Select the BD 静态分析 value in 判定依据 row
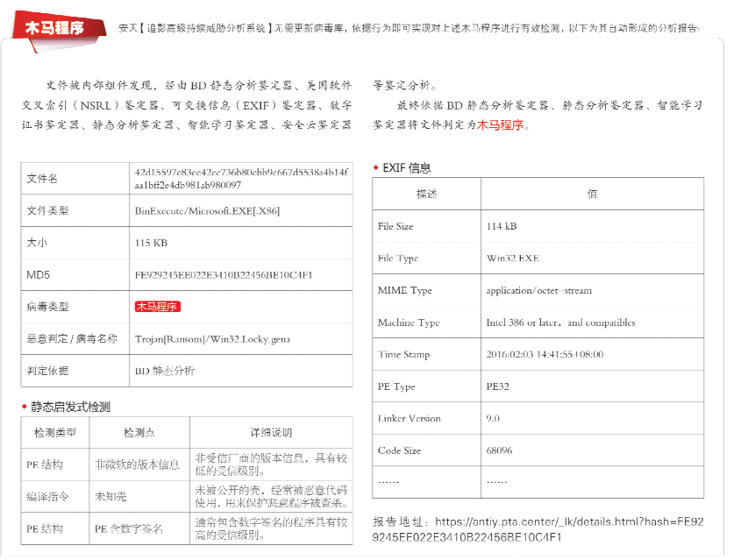The image size is (733, 560). tap(165, 371)
